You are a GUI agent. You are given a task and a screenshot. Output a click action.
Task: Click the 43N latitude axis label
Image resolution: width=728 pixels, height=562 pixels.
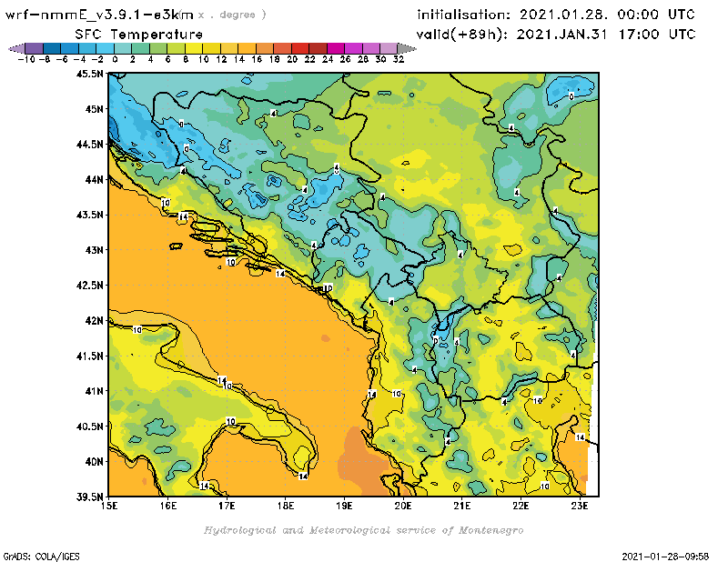click(x=94, y=250)
